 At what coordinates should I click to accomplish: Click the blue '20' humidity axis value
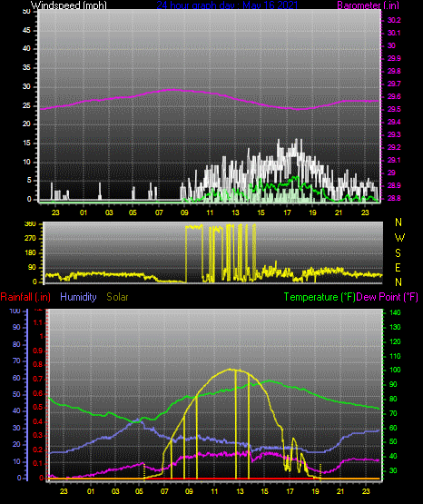pos(16,445)
